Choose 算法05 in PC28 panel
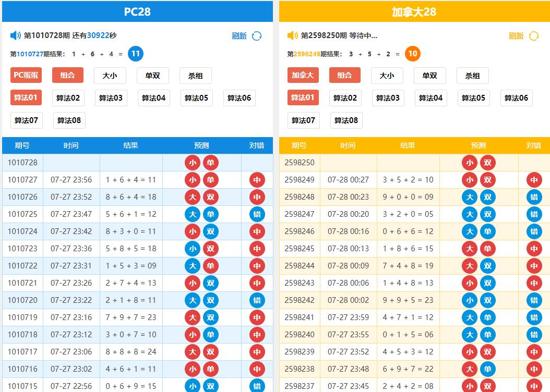 (196, 98)
